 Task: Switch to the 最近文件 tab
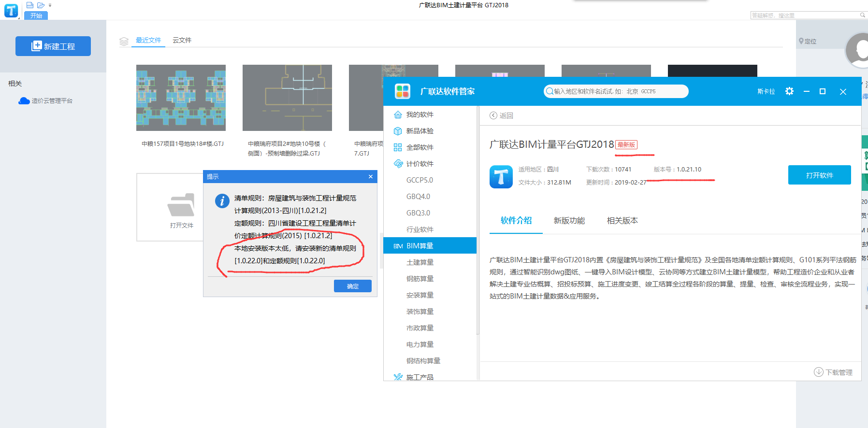point(148,40)
